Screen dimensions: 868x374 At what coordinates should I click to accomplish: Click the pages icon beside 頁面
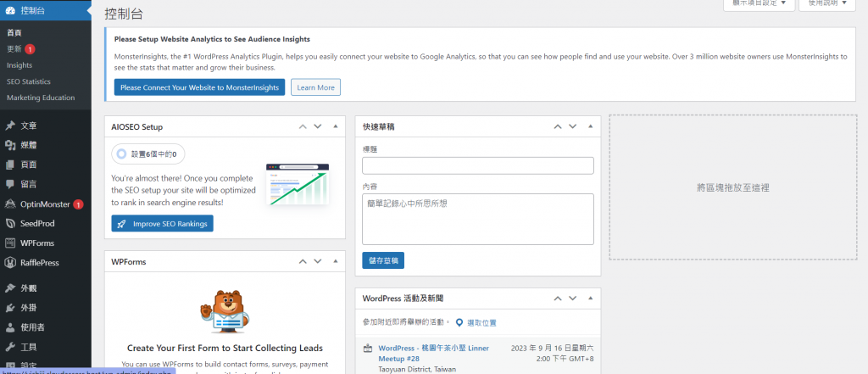[x=10, y=165]
